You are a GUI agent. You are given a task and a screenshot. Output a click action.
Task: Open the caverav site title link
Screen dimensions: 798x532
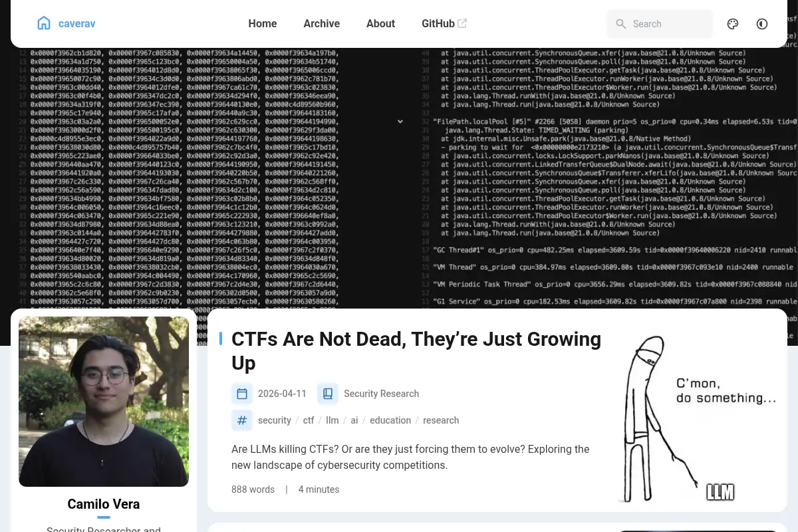76,23
